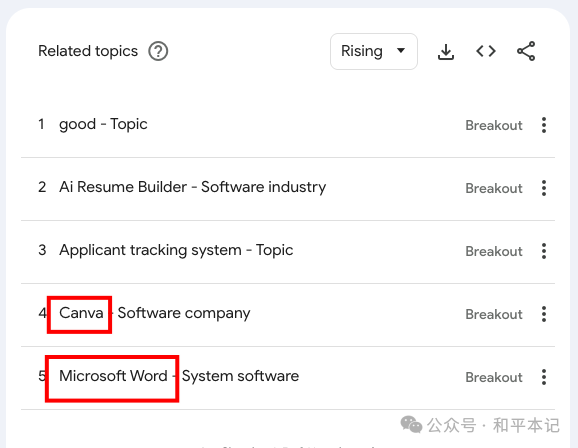The image size is (578, 448).
Task: Open 'Applicant tracking system - Topic' entry
Action: (x=176, y=250)
